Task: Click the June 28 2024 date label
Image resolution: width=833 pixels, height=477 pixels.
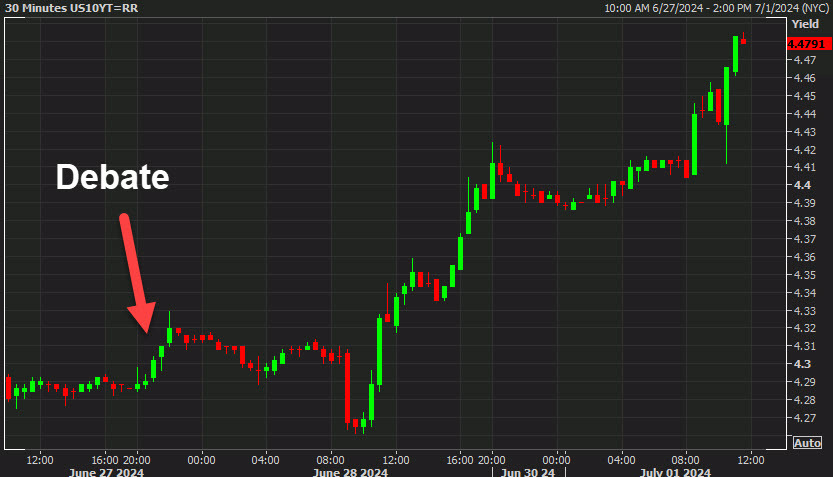Action: click(350, 472)
